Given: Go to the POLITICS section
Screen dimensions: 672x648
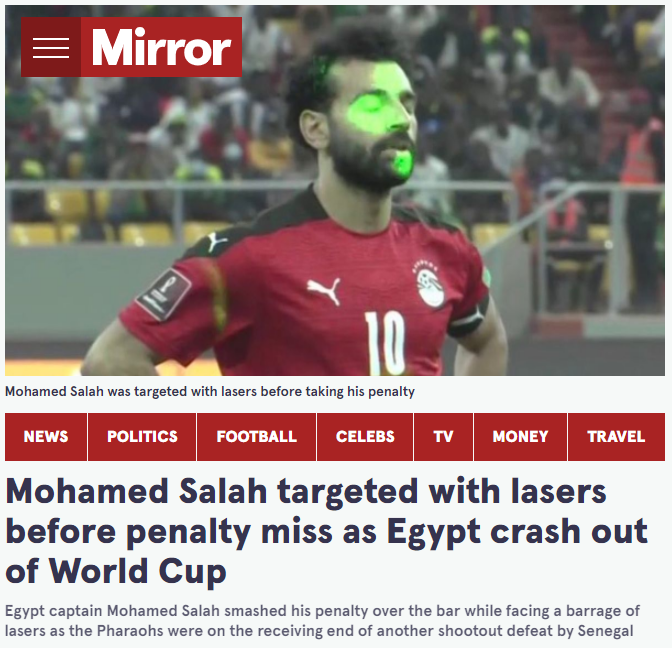Looking at the screenshot, I should click(x=142, y=437).
